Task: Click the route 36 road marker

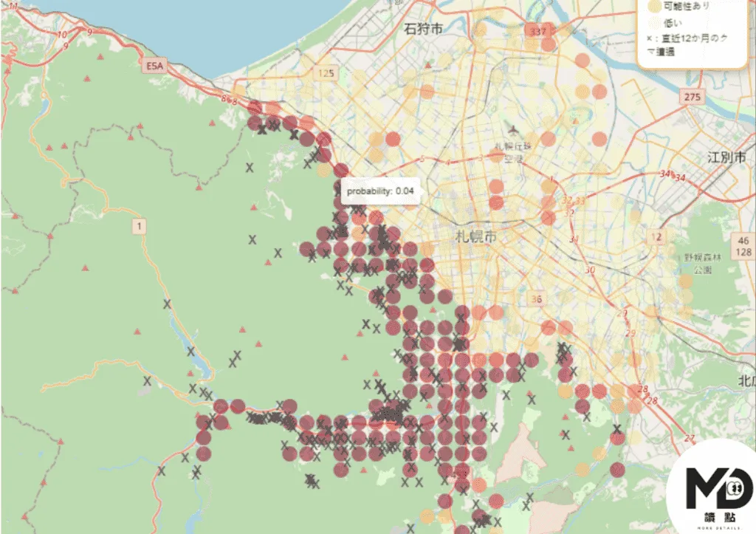Action: click(x=537, y=299)
